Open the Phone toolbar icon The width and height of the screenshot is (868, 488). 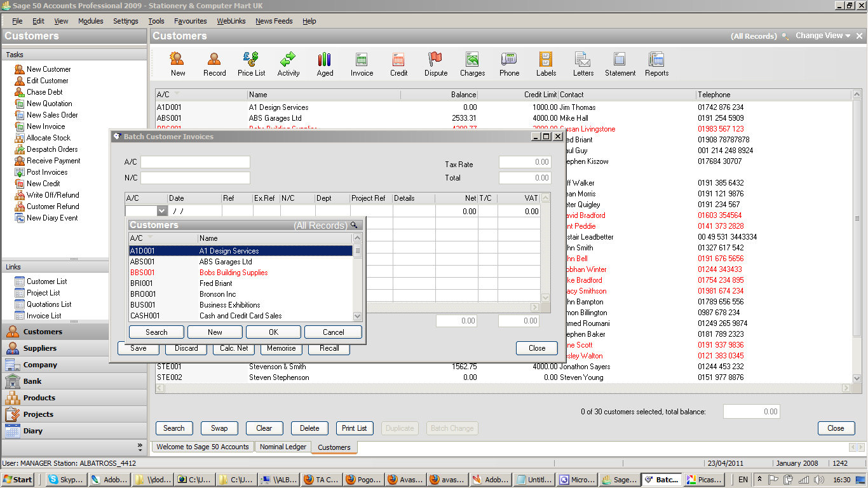point(510,64)
